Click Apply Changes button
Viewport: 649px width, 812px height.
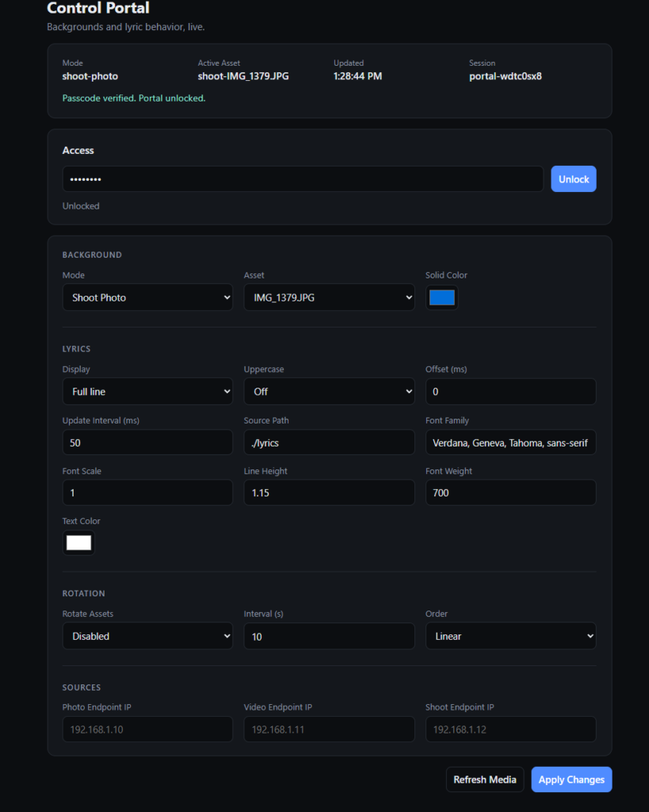[571, 779]
